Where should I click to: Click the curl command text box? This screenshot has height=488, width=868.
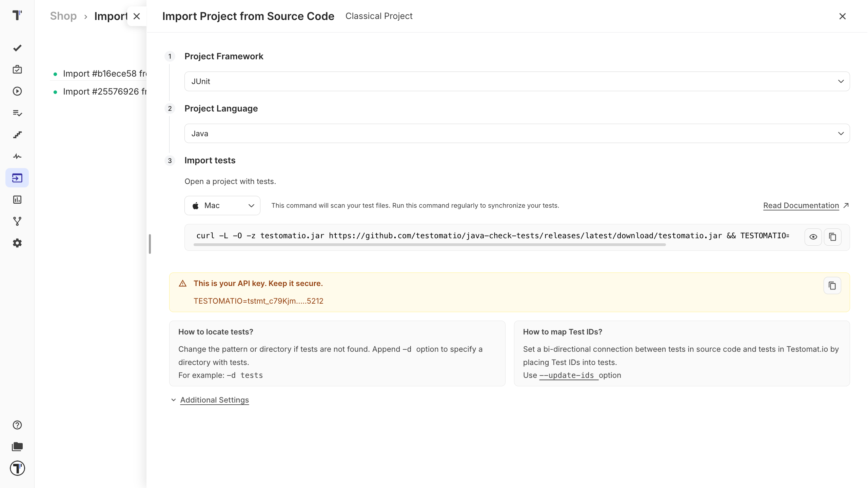click(x=493, y=236)
